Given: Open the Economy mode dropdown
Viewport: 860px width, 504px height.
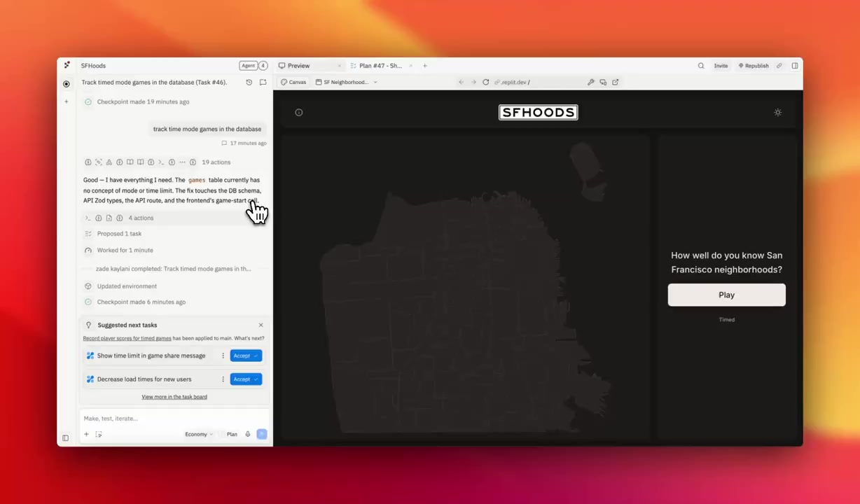Looking at the screenshot, I should tap(198, 434).
